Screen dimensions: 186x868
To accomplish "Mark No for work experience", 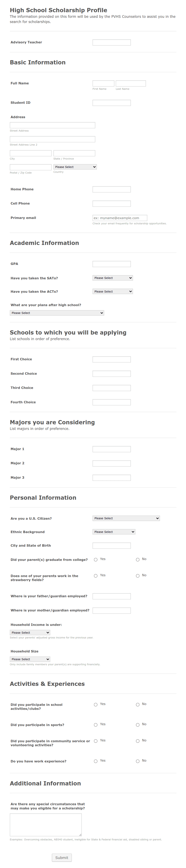I will (x=137, y=761).
